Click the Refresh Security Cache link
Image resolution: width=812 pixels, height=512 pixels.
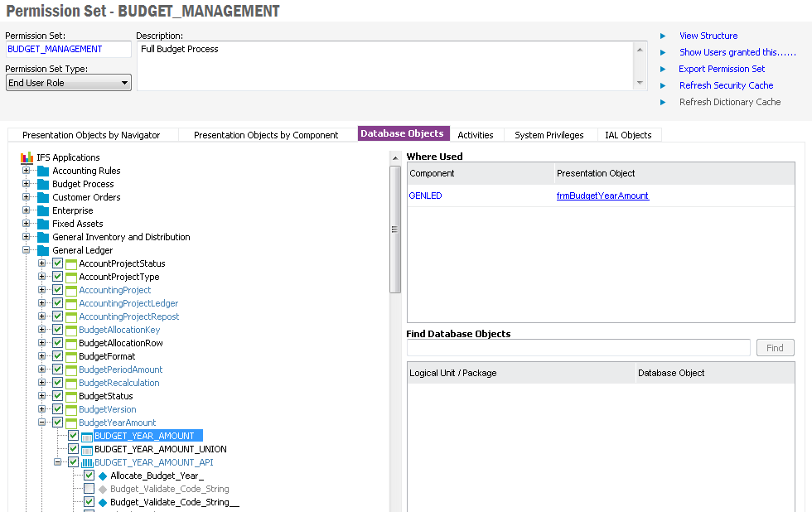[x=726, y=85]
